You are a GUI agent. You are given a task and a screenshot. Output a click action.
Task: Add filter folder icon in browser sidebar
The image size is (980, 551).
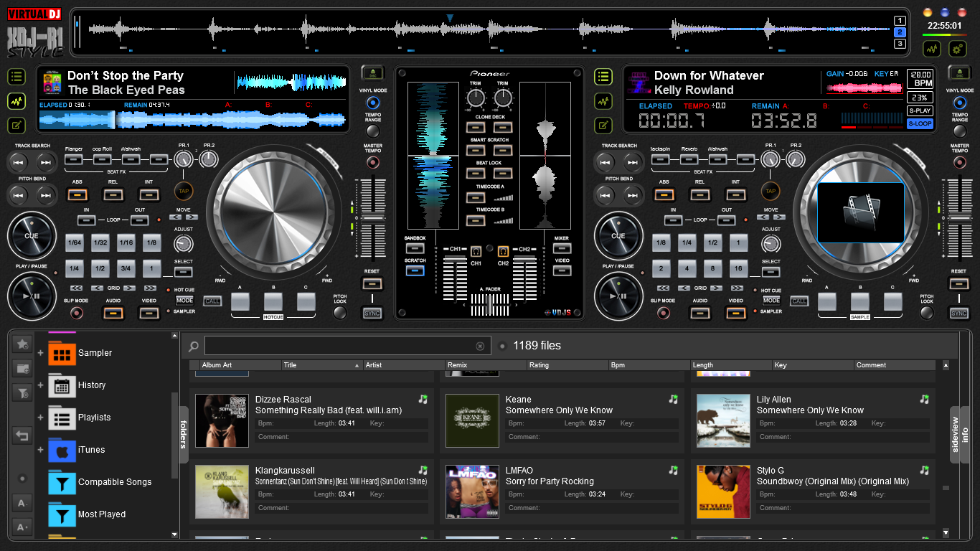pyautogui.click(x=22, y=392)
